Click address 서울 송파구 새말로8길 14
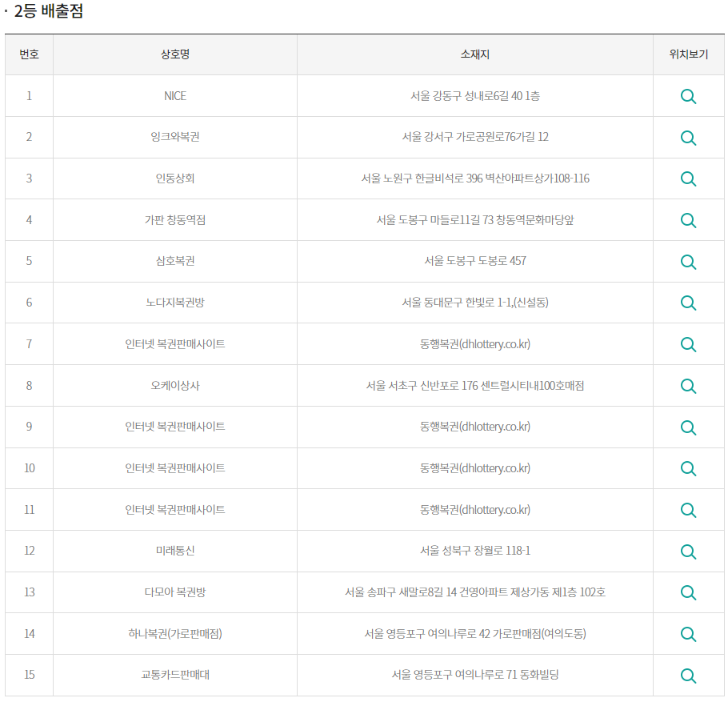The width and height of the screenshot is (728, 702). [401, 592]
